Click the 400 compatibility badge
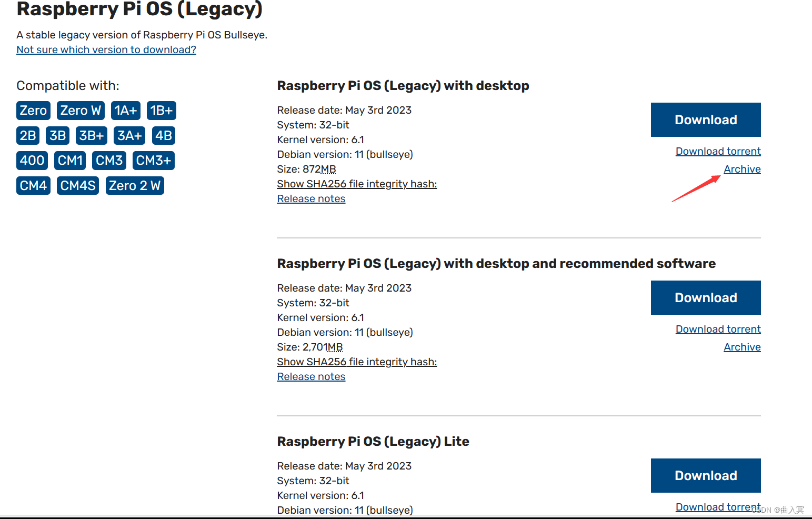Image resolution: width=812 pixels, height=519 pixels. [x=32, y=161]
